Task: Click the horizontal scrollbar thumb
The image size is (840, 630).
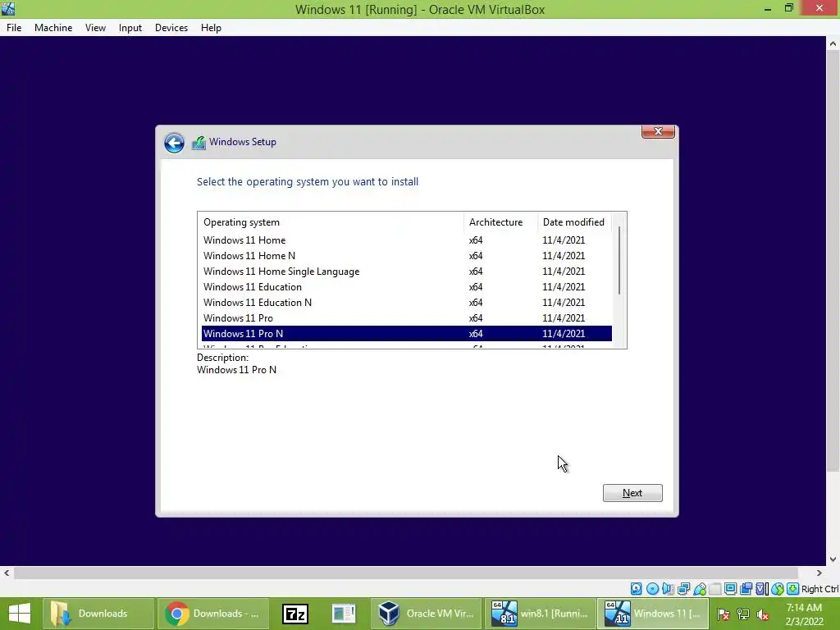Action: [406, 573]
